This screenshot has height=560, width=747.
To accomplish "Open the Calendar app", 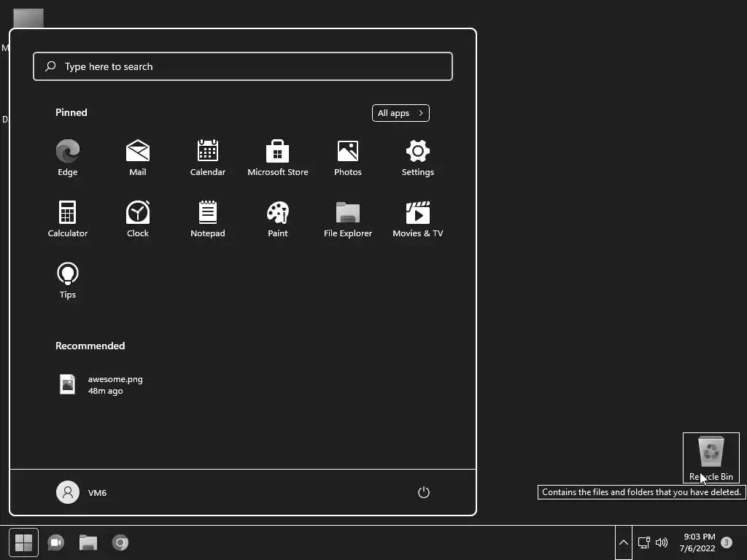I will 208,158.
